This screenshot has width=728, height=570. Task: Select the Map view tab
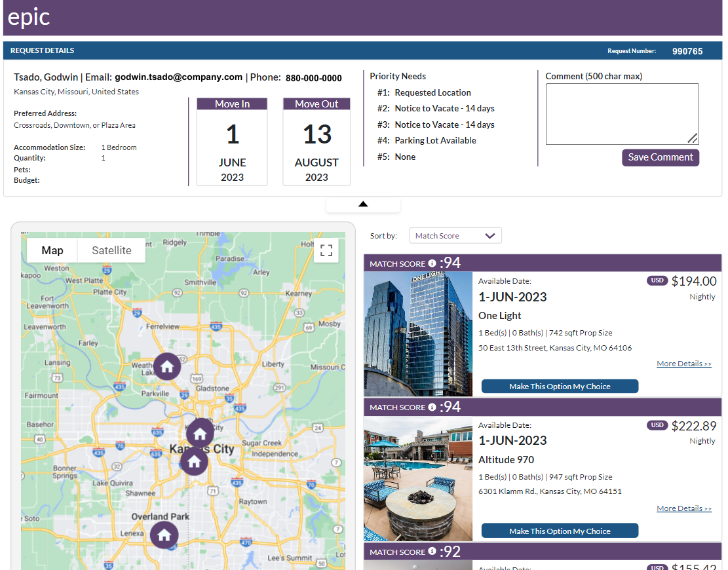52,250
